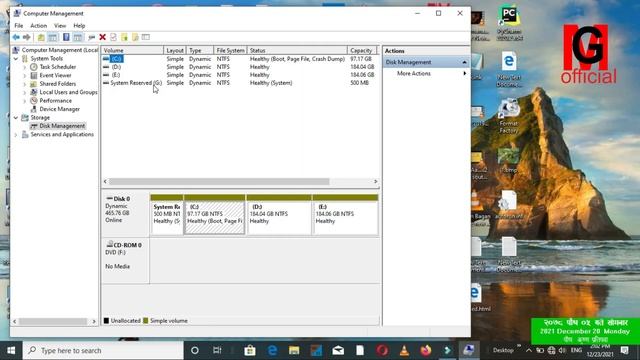Image resolution: width=640 pixels, height=360 pixels.
Task: Toggle Show/Hide Console Tree toolbar icon
Action: click(53, 38)
